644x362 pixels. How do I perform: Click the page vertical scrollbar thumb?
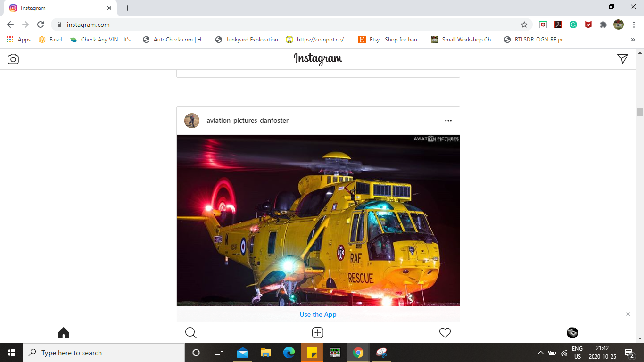tap(640, 112)
